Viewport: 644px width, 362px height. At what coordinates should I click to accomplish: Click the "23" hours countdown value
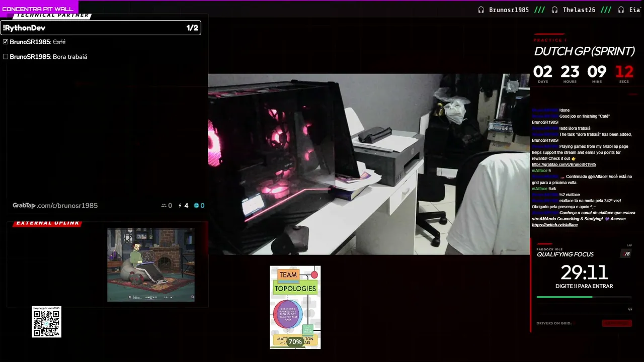point(570,72)
